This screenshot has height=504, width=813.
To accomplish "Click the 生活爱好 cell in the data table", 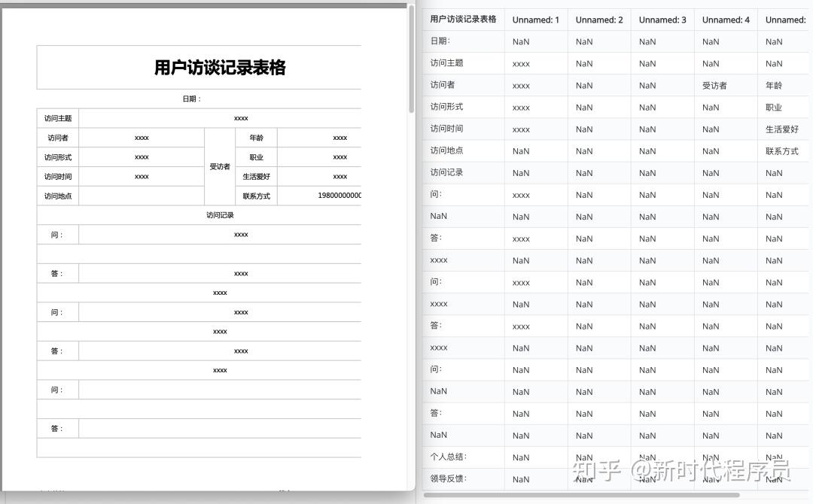I will click(782, 129).
